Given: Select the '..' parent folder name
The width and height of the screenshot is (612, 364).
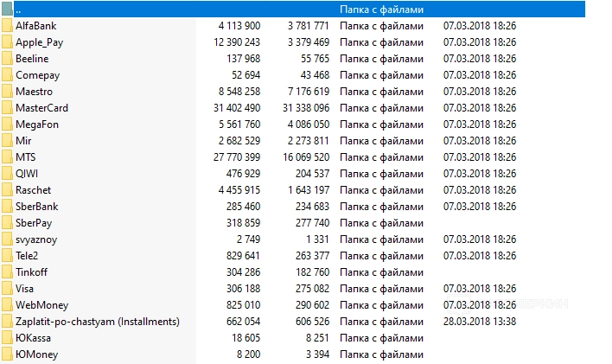Looking at the screenshot, I should click(18, 11).
